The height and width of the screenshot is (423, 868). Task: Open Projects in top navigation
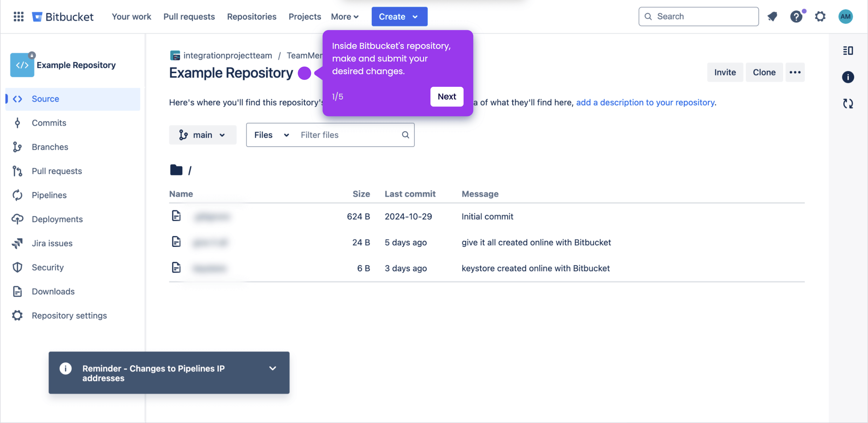(x=305, y=17)
